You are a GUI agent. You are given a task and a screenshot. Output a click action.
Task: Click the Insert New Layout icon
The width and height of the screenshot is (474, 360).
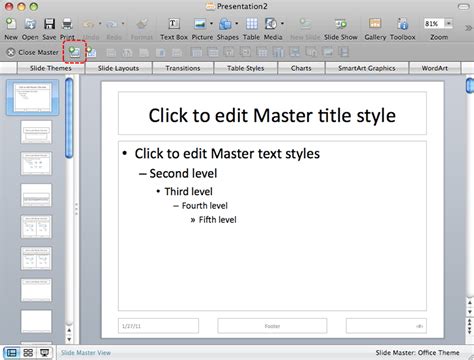[91, 52]
